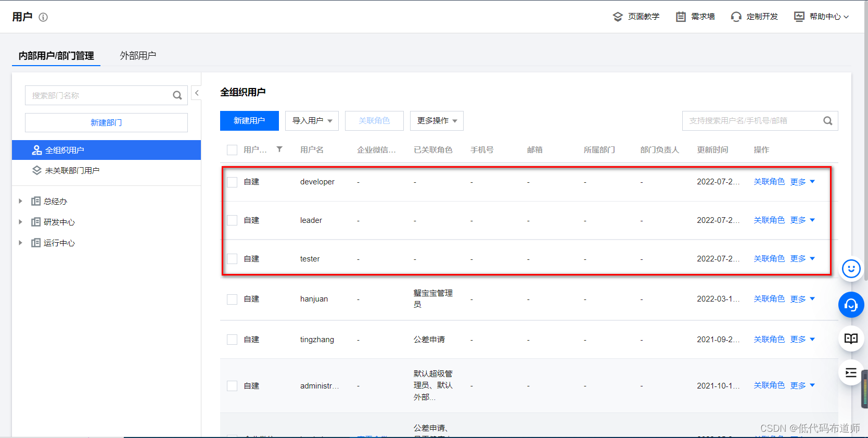Click 关联角色 link for leader
Viewport: 868px width, 438px height.
(x=769, y=220)
